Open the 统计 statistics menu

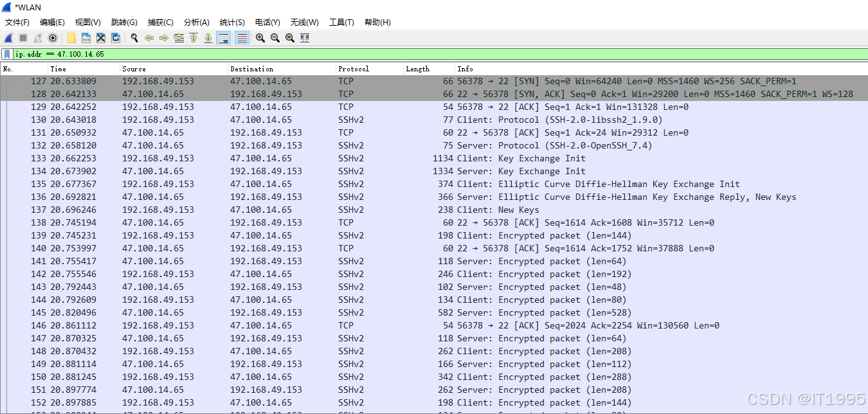coord(231,22)
